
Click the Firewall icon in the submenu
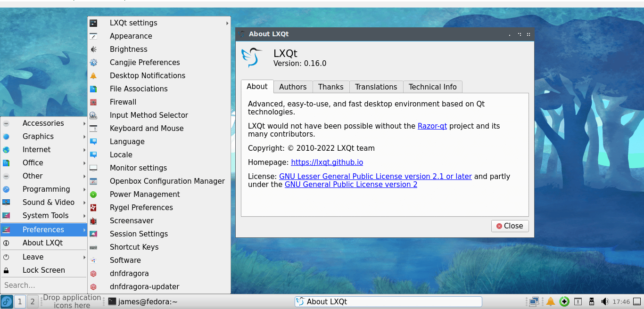pyautogui.click(x=93, y=102)
